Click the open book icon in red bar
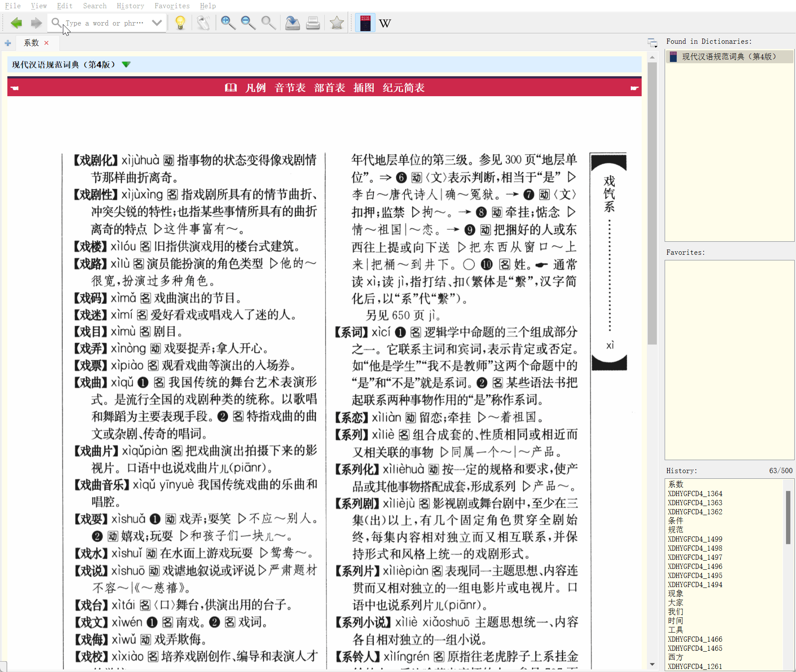This screenshot has width=796, height=672. pyautogui.click(x=231, y=88)
